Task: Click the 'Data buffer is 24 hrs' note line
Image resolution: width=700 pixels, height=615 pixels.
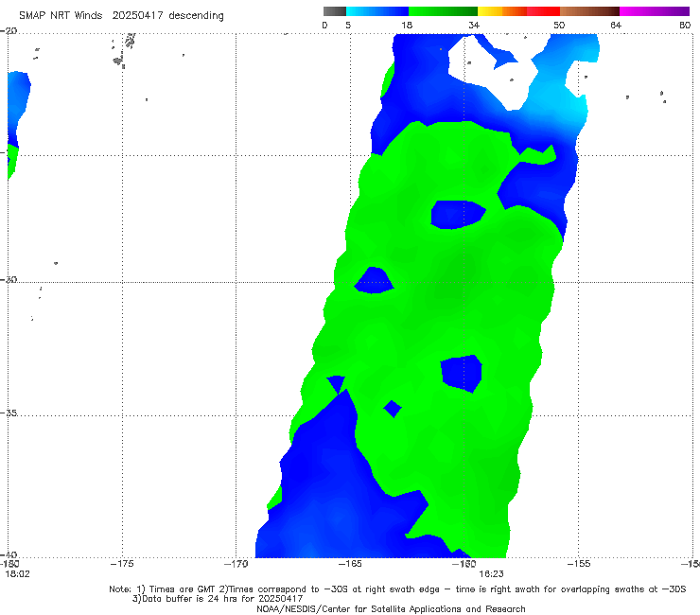Action: point(218,599)
